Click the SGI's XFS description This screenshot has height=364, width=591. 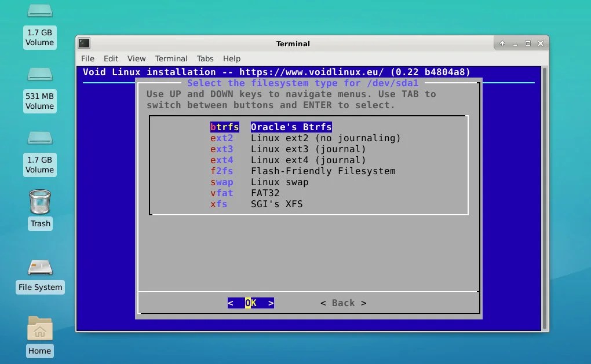pyautogui.click(x=276, y=204)
